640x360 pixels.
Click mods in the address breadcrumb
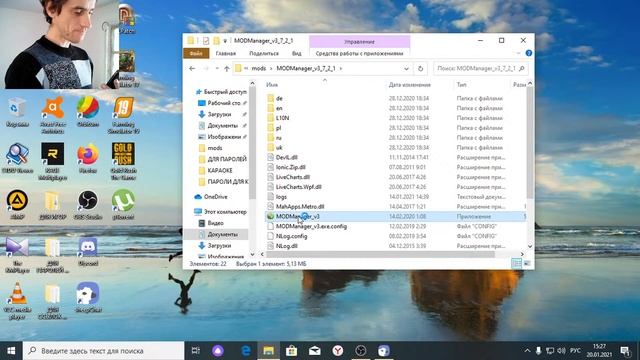pyautogui.click(x=259, y=69)
